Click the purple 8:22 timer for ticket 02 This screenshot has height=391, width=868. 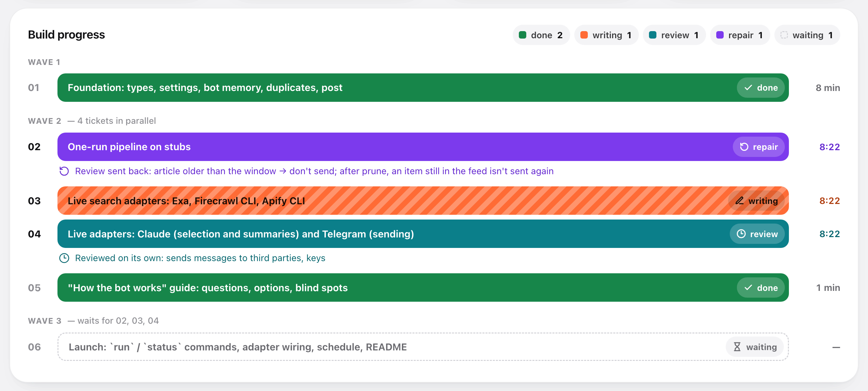point(830,147)
